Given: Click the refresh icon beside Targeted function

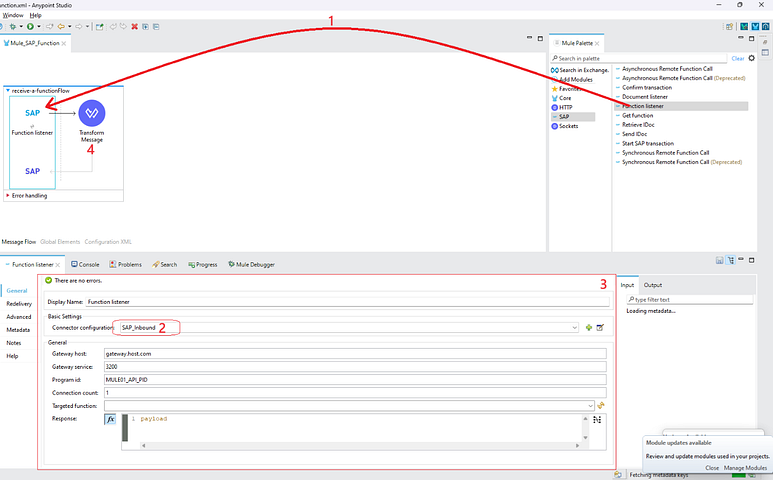Looking at the screenshot, I should point(600,406).
